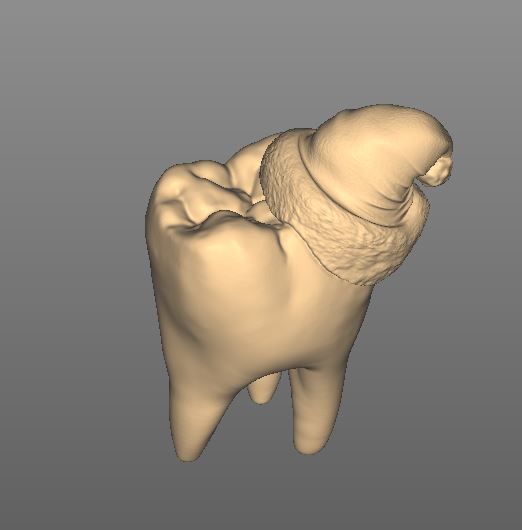The height and width of the screenshot is (530, 522).
Task: Click the pom-pom tip of the hat
Action: 437,172
